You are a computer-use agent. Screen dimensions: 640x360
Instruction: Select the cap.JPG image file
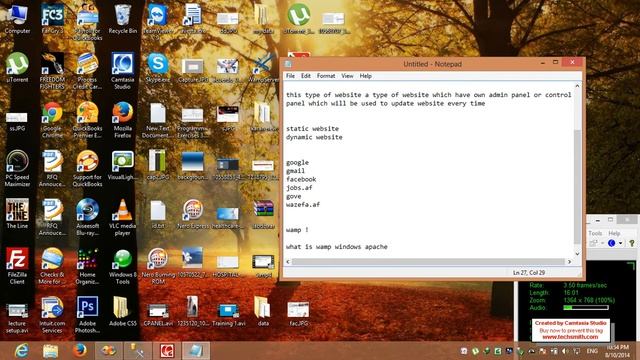point(158,165)
